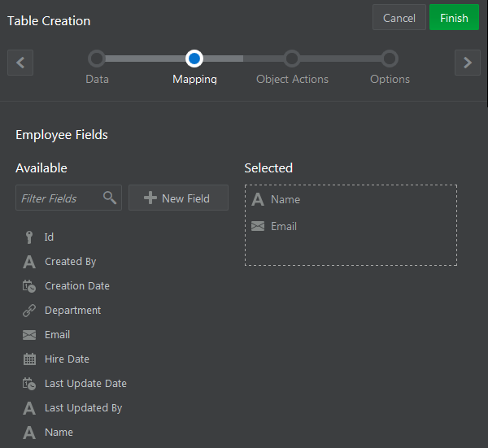Screen dimensions: 488x448
Task: Focus the Filter Fields input
Action: [68, 198]
